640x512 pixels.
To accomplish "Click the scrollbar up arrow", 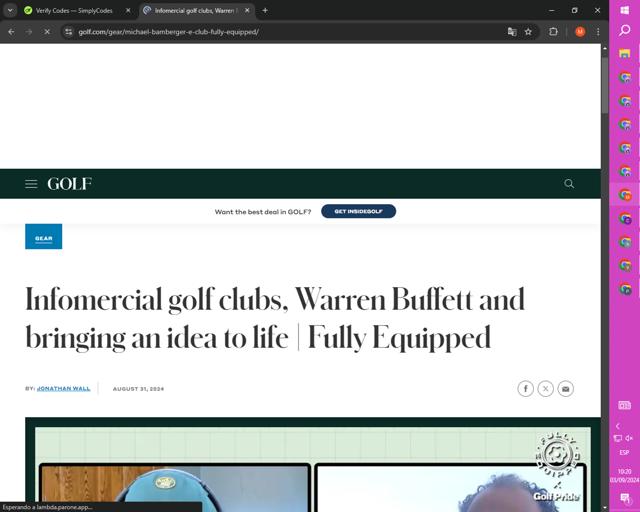I will 604,48.
